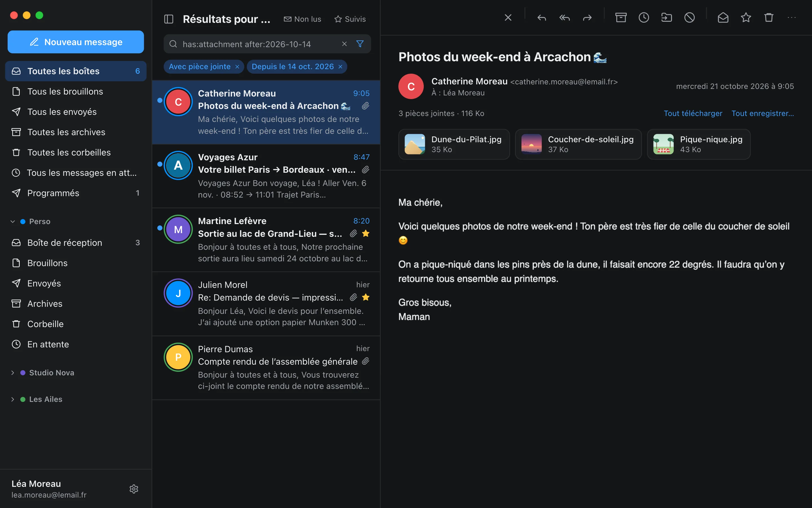Viewport: 812px width, 508px height.
Task: Delete the message with the trash icon
Action: tap(768, 17)
